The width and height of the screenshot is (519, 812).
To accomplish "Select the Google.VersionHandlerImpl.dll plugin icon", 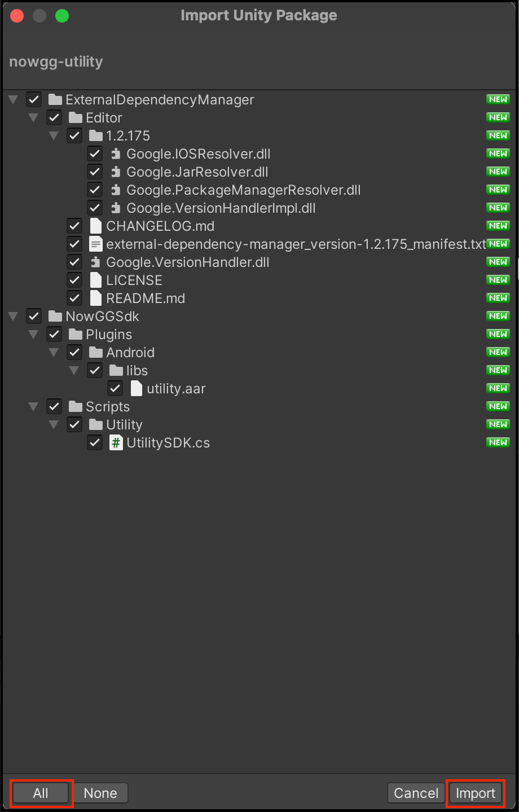I will coord(115,208).
